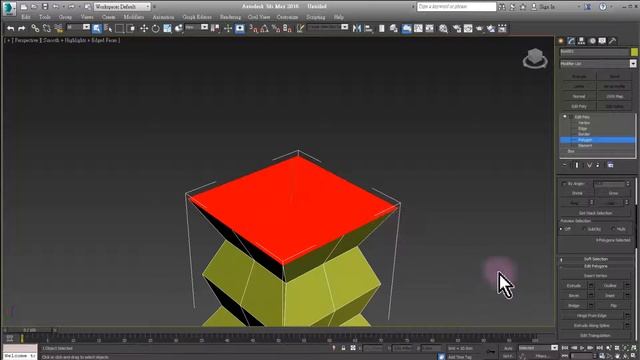This screenshot has height=360, width=640.
Task: Activate the Select and Scale tool
Action: [167, 28]
